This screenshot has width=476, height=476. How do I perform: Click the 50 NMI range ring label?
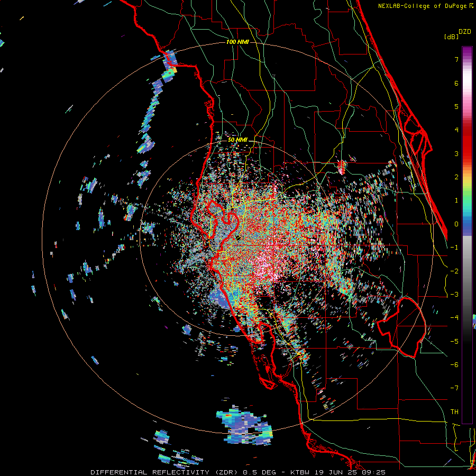[x=237, y=140]
